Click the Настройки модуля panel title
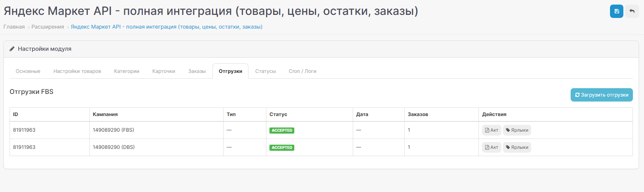The image size is (644, 192). click(x=45, y=49)
